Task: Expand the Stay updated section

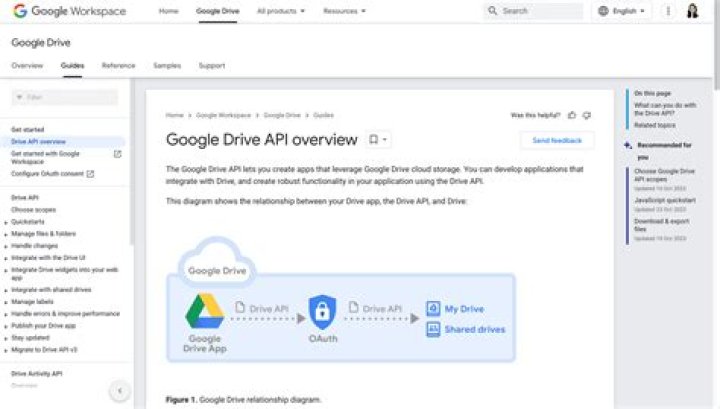Action: pyautogui.click(x=6, y=338)
